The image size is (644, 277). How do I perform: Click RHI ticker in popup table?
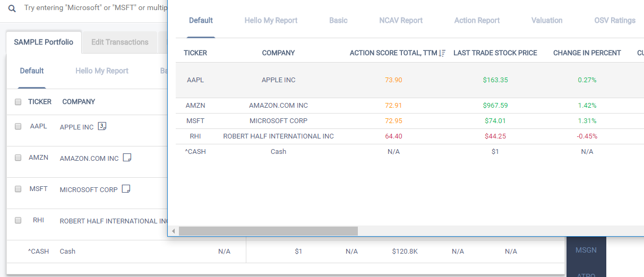click(x=195, y=136)
